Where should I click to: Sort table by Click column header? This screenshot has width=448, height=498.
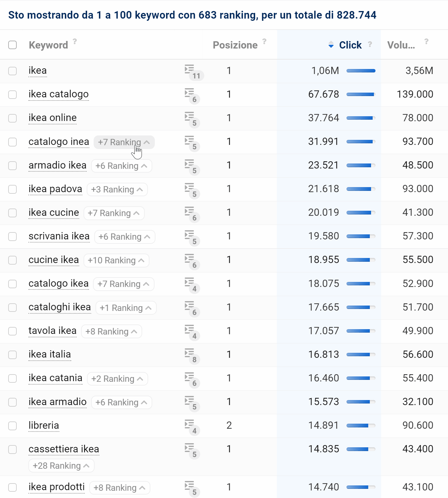350,45
